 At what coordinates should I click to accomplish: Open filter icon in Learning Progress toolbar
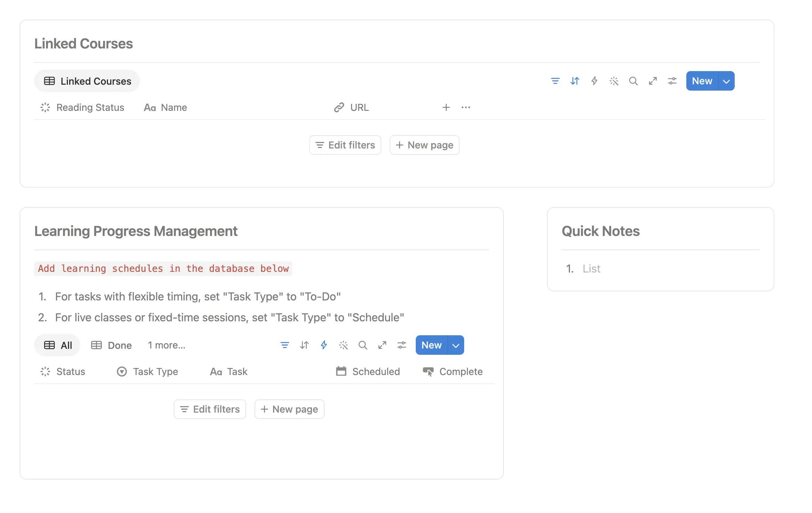coord(284,345)
